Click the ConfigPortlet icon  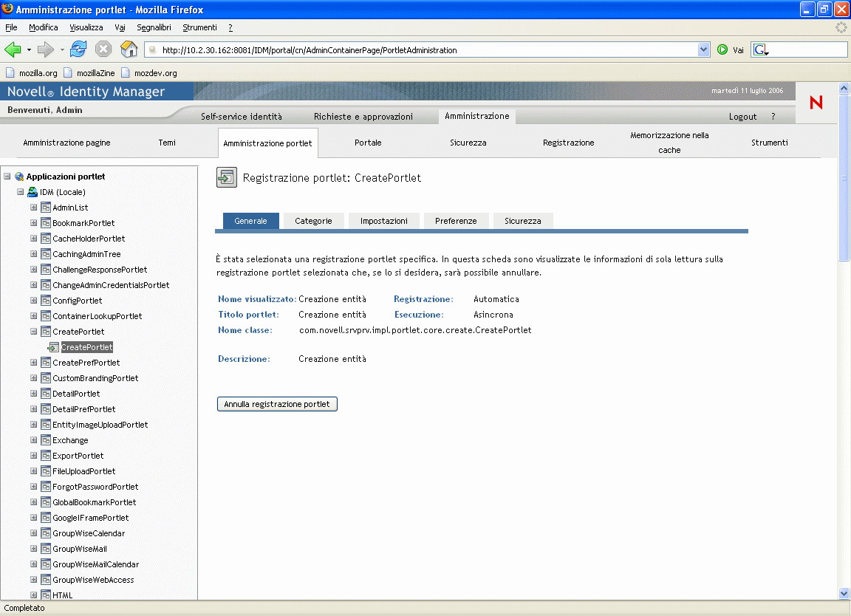coord(46,301)
